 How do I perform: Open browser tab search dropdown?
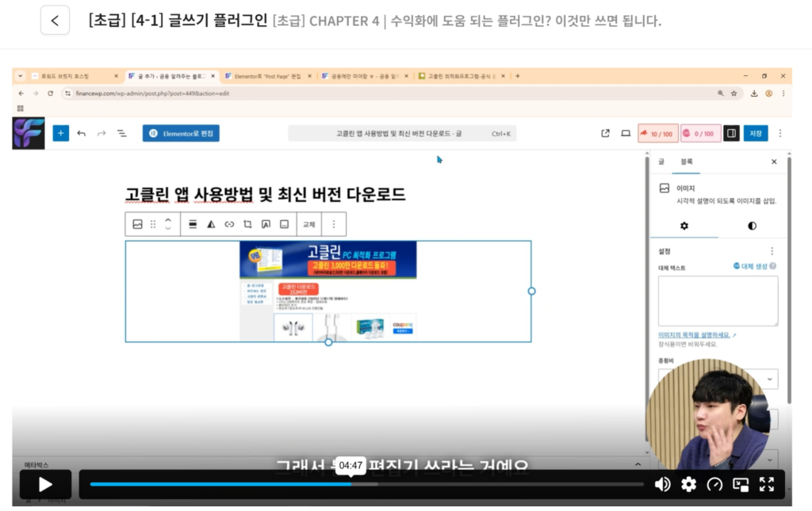pos(20,75)
